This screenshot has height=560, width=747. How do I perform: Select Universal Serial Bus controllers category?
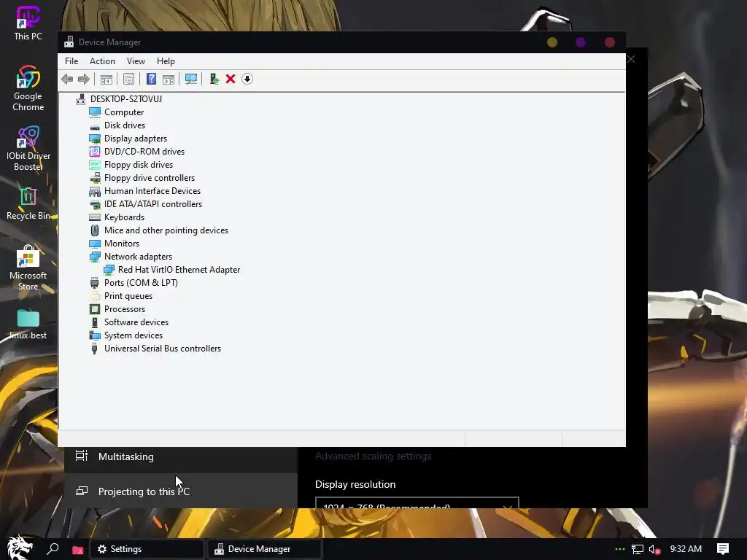[163, 349]
